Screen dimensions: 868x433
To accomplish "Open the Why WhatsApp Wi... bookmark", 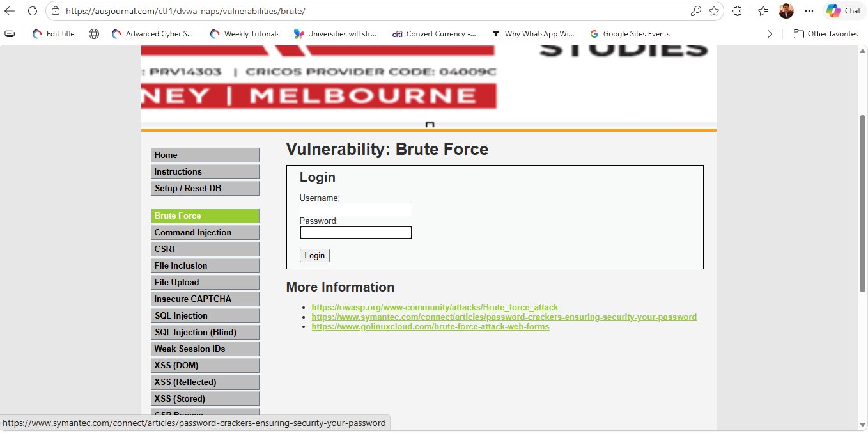I will pyautogui.click(x=534, y=34).
